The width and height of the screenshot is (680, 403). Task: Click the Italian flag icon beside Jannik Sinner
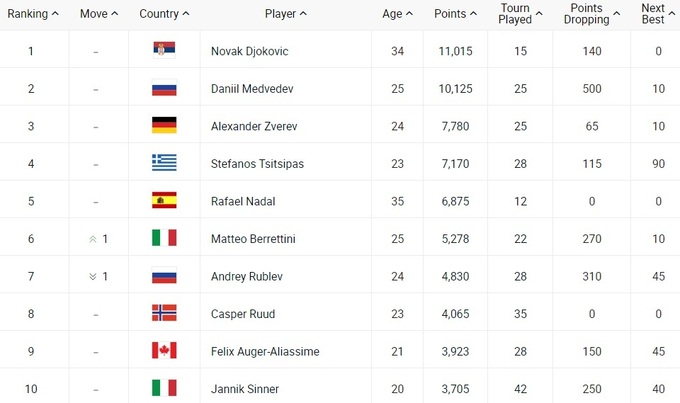click(164, 388)
